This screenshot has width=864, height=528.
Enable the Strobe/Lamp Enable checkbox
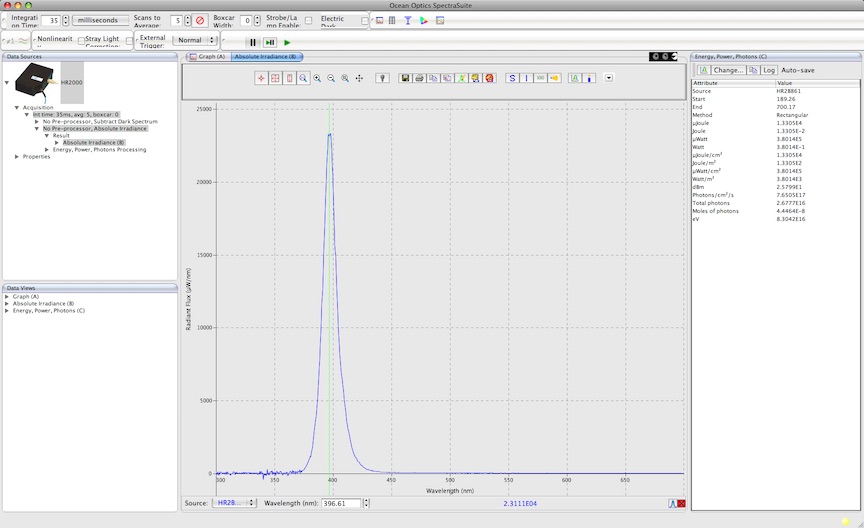pos(309,20)
